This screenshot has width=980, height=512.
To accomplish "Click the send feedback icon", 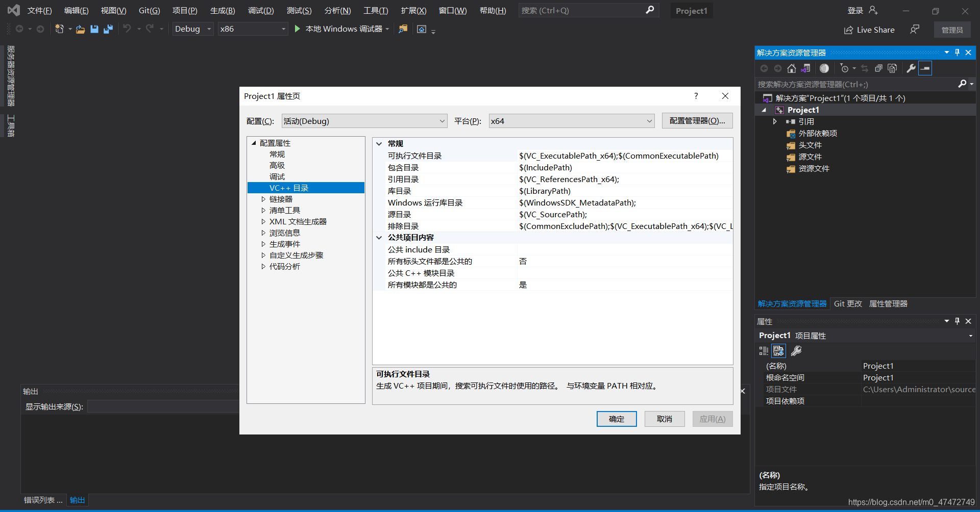I will click(x=915, y=30).
